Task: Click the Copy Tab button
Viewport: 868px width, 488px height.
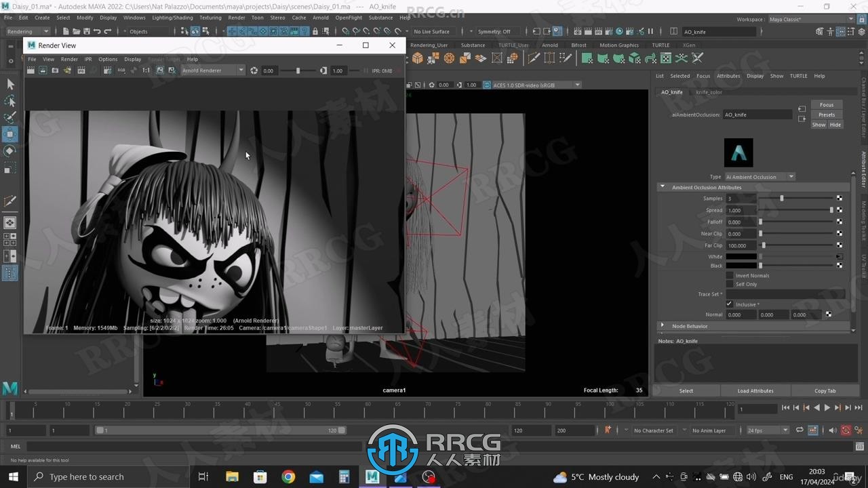Action: click(825, 391)
